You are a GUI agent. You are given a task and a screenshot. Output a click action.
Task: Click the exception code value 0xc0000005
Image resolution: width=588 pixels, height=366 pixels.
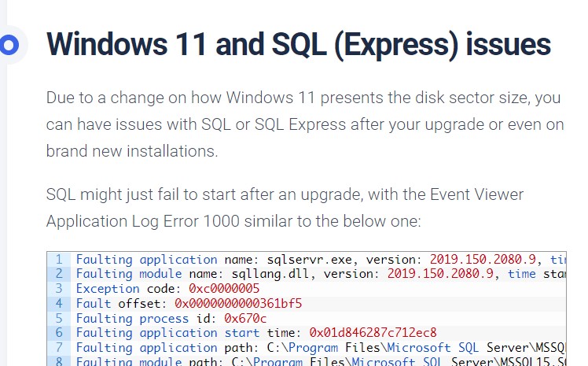(224, 288)
